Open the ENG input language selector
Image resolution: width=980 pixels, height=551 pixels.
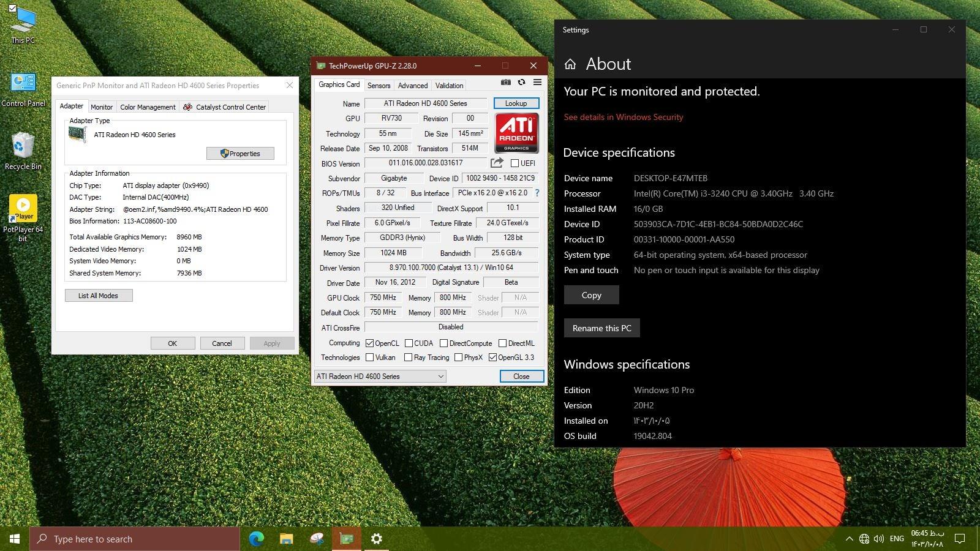(897, 539)
